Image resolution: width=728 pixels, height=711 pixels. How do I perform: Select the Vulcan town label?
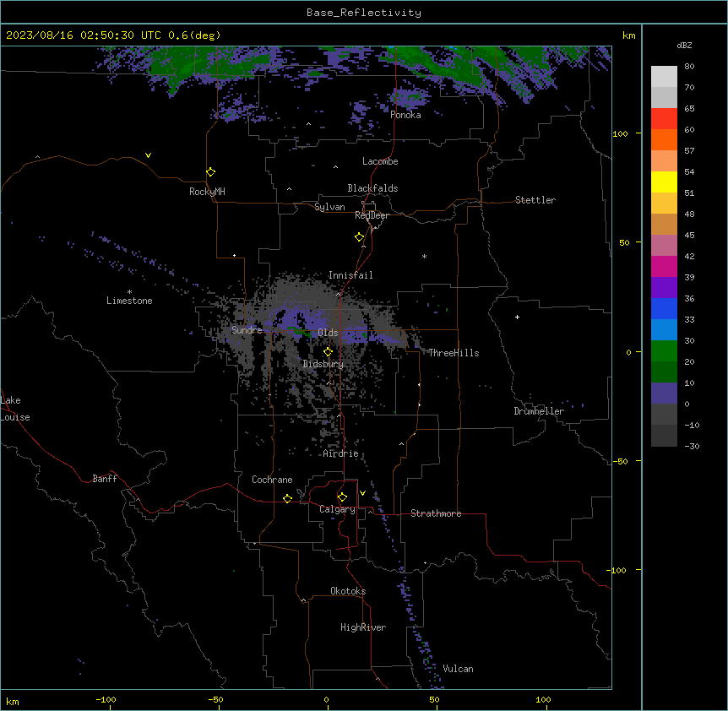click(459, 669)
